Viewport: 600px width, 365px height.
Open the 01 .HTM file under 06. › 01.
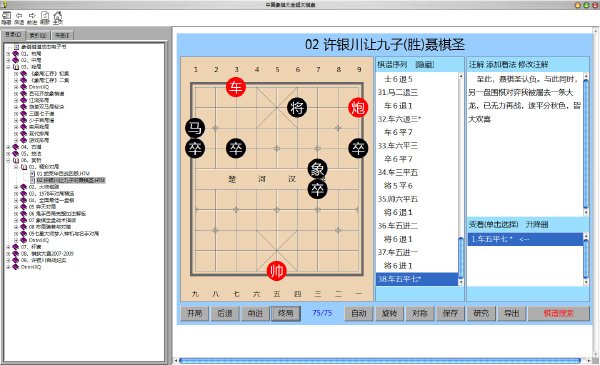(x=63, y=174)
